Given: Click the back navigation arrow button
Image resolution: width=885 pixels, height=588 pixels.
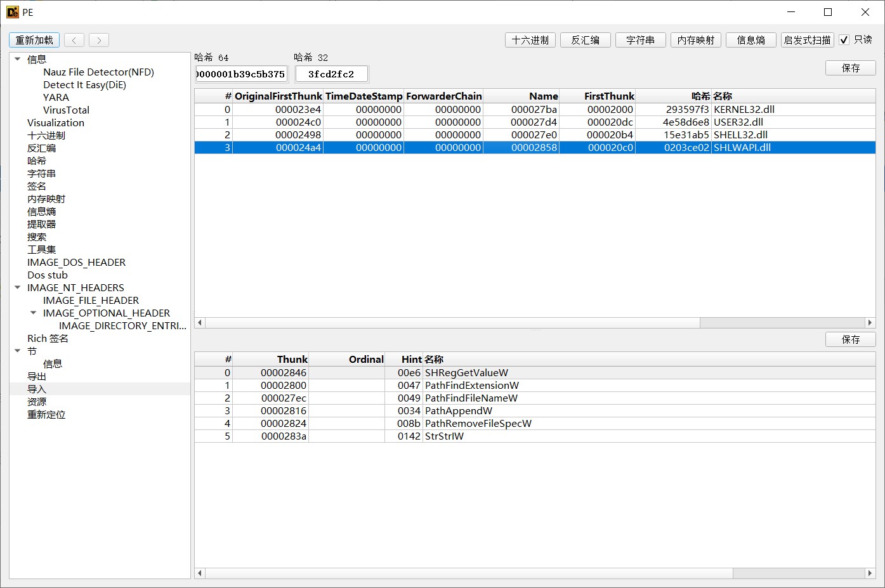Looking at the screenshot, I should point(74,40).
